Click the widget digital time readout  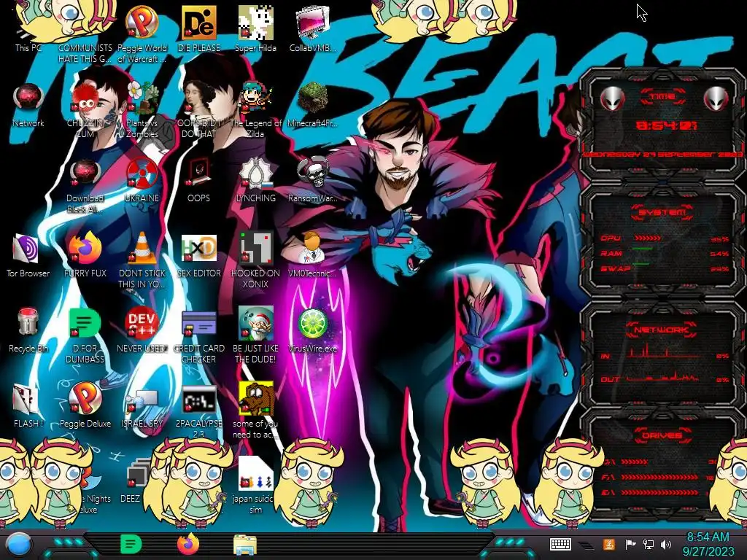click(666, 125)
